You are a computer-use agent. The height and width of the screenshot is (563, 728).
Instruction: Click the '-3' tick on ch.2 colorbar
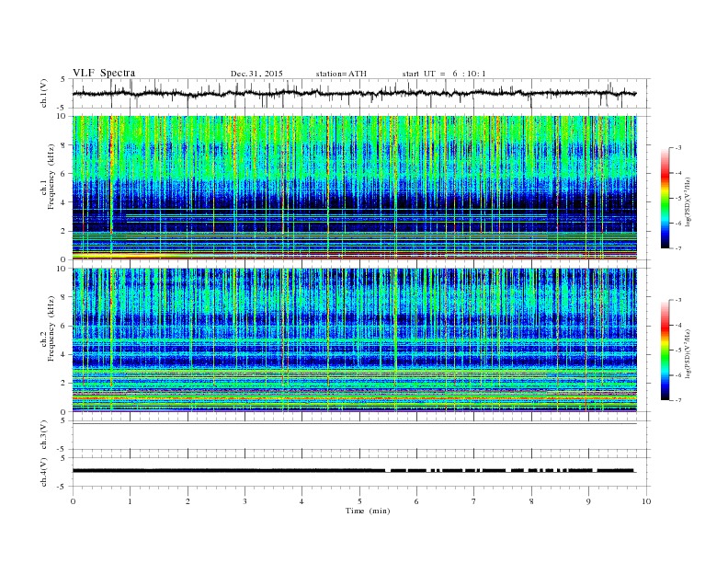(677, 300)
